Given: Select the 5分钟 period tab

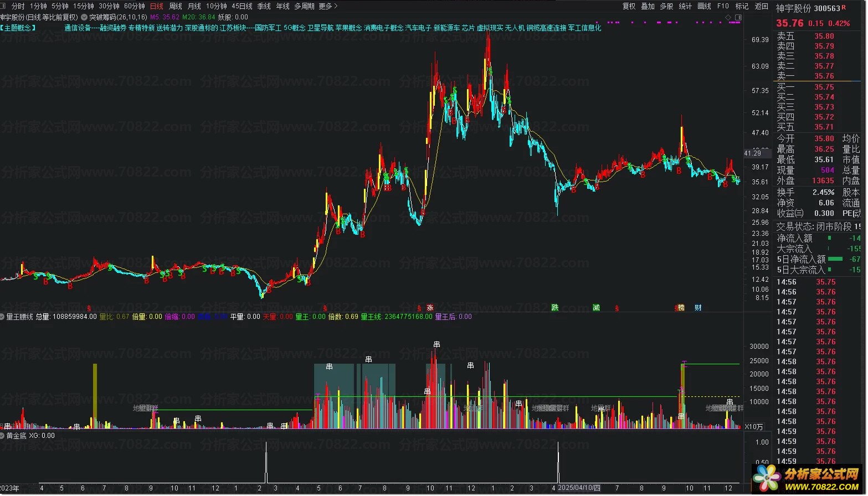Looking at the screenshot, I should coord(60,6).
